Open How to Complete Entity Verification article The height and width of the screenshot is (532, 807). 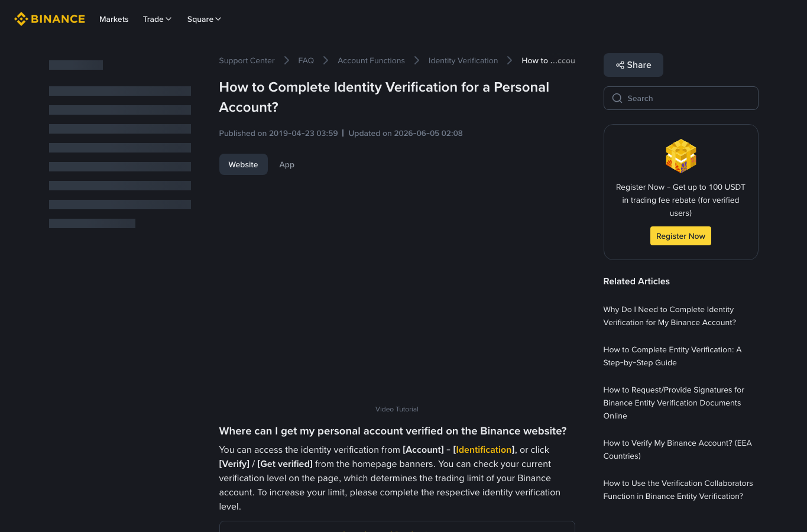pyautogui.click(x=672, y=356)
